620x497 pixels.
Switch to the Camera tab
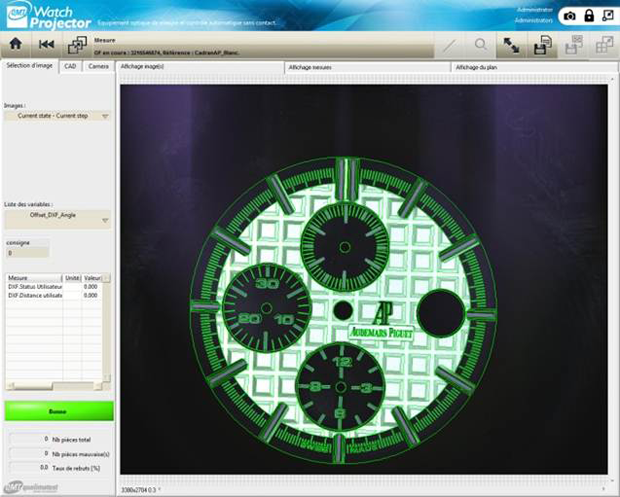(98, 66)
